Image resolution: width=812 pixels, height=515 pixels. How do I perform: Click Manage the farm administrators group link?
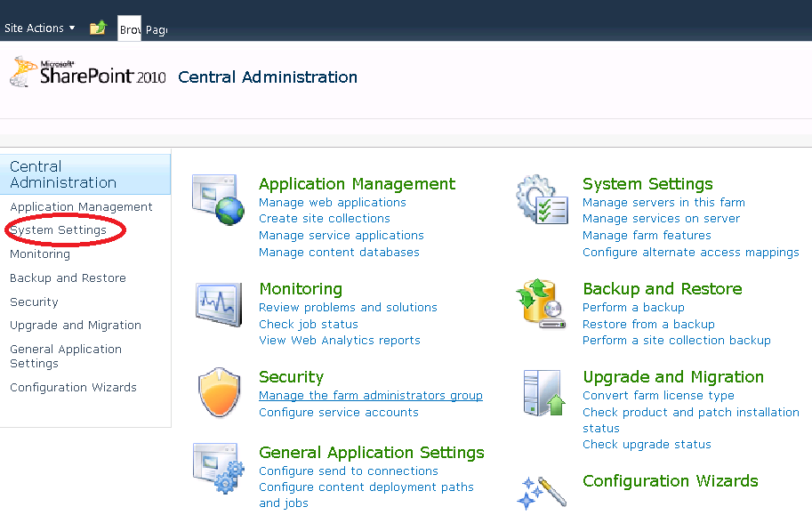(371, 395)
